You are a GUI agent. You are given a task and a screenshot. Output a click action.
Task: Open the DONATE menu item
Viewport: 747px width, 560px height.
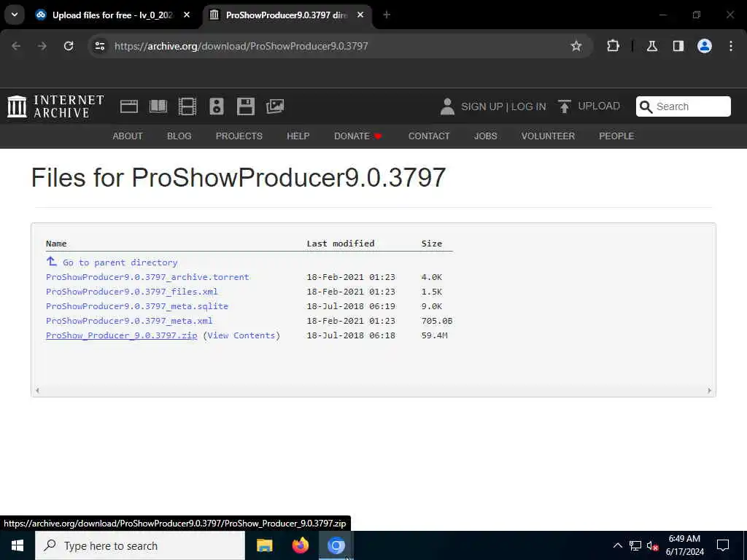click(x=357, y=136)
